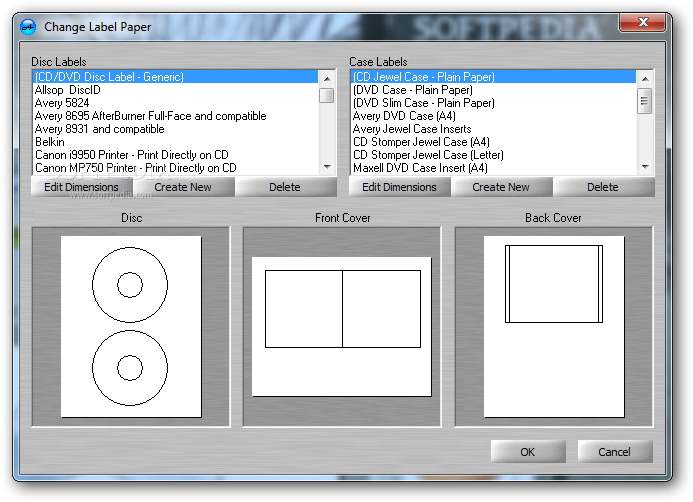Click the Disc Labels list scroll up arrow
The height and width of the screenshot is (502, 693).
click(x=327, y=79)
